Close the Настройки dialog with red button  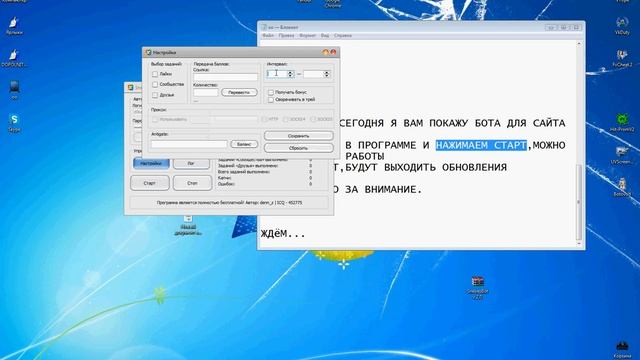333,52
